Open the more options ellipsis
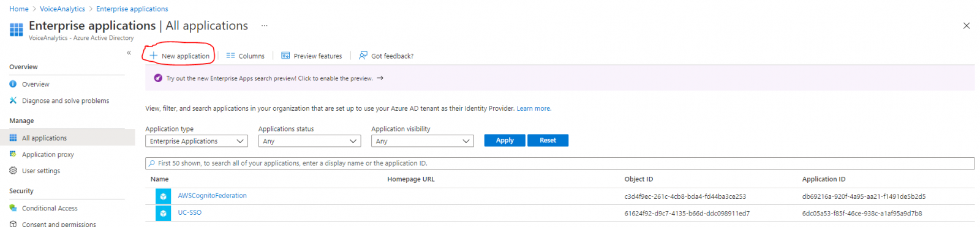Viewport: 980px width, 227px height. (x=265, y=26)
